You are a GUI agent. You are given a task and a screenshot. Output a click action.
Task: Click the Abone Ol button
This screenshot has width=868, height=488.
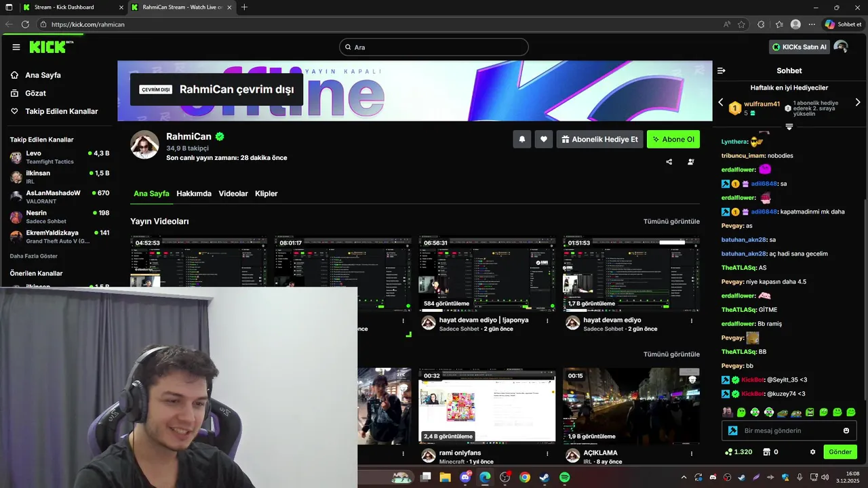673,139
